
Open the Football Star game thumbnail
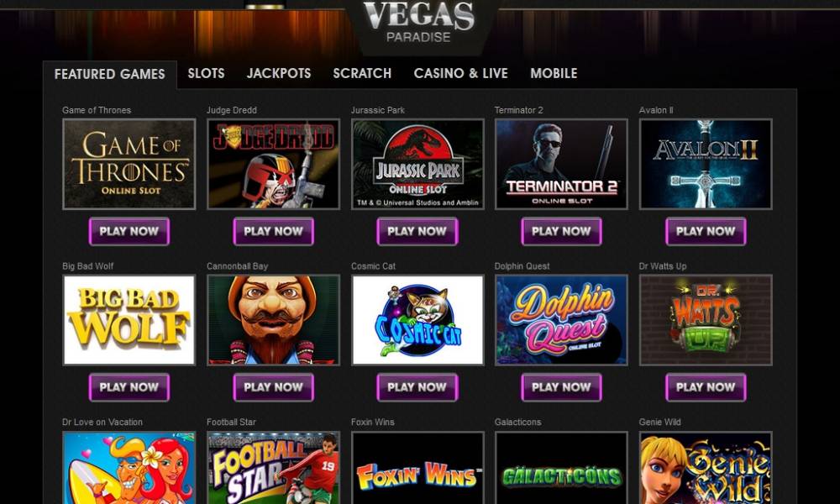point(273,468)
